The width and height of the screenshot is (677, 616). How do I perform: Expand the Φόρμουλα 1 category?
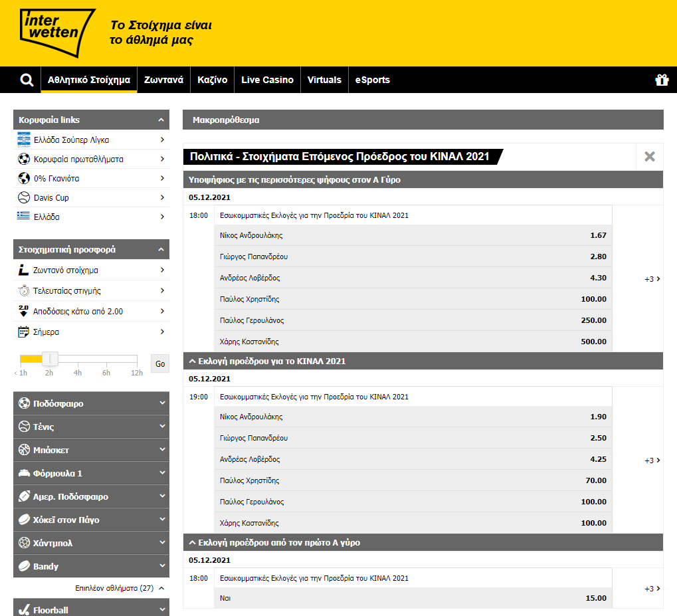161,473
